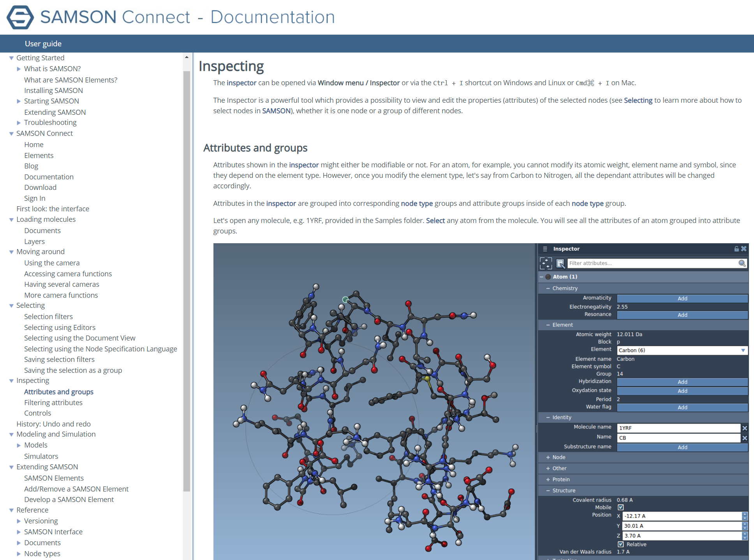Expand the Node attribute group
Screen dimensions: 754x560
[548, 457]
